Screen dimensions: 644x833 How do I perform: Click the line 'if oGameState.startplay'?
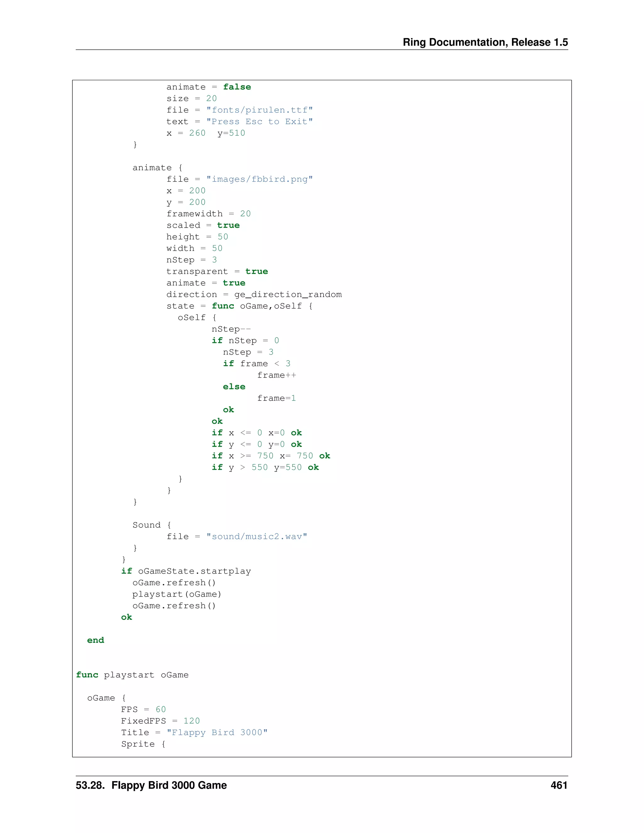click(x=186, y=571)
